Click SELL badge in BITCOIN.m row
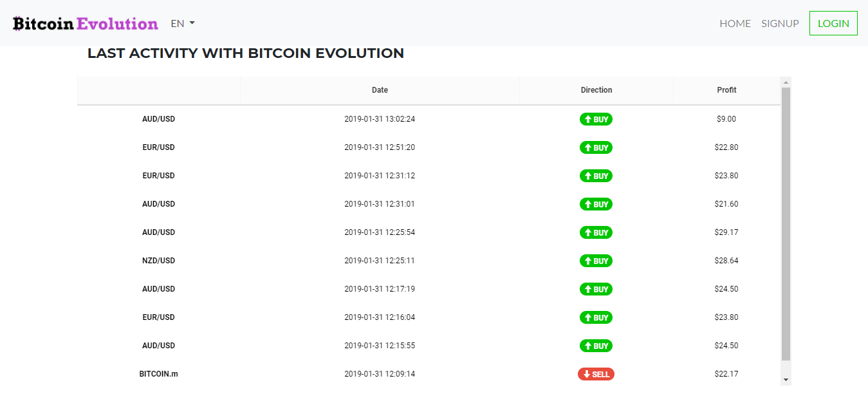The width and height of the screenshot is (868, 412). 596,374
